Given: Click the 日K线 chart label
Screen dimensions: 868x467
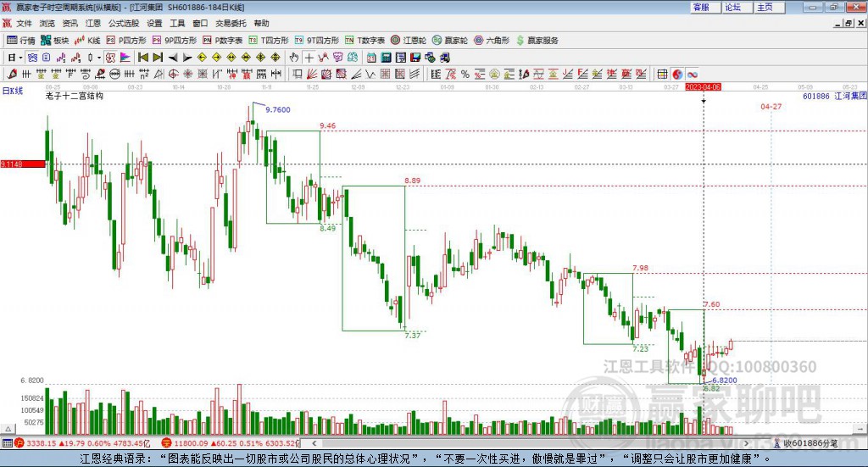Looking at the screenshot, I should click(x=13, y=92).
